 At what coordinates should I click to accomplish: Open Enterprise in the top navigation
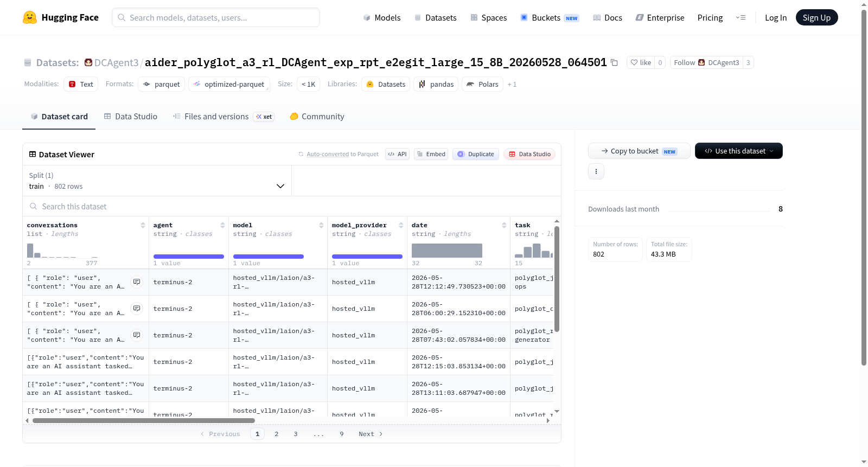click(660, 17)
